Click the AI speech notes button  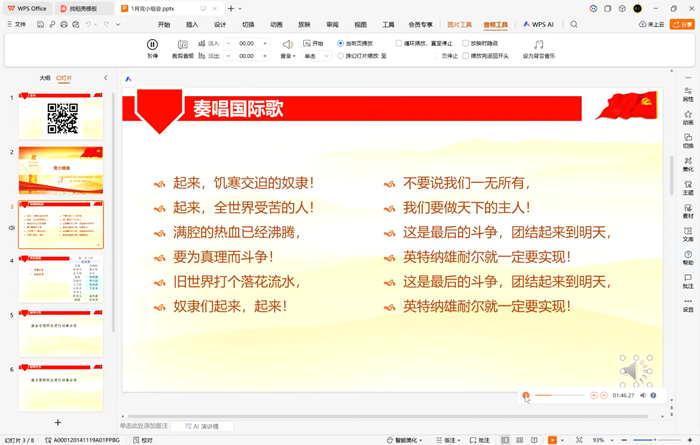[205, 425]
